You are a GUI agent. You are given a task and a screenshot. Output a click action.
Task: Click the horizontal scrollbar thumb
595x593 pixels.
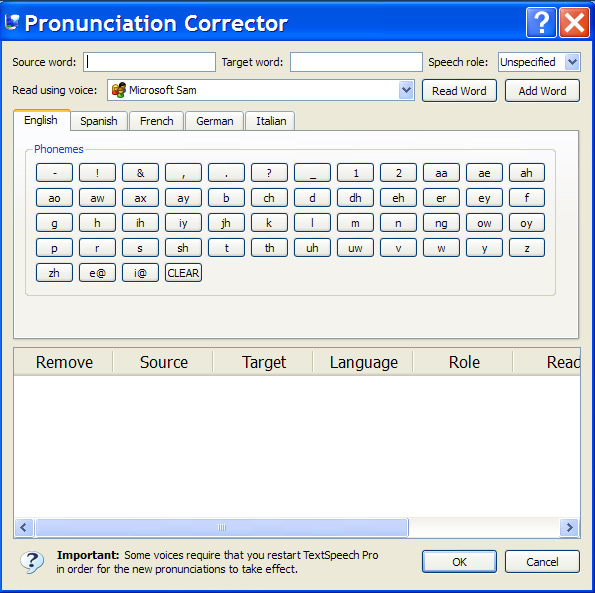point(222,527)
